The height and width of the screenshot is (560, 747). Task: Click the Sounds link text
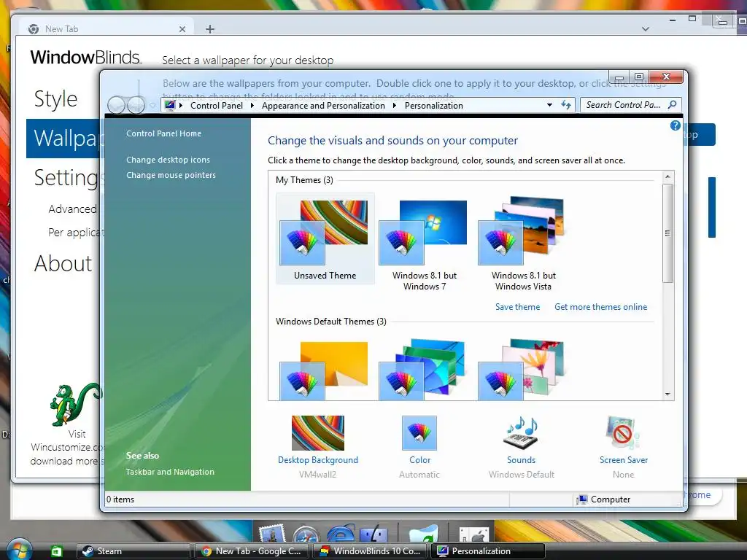pos(521,460)
